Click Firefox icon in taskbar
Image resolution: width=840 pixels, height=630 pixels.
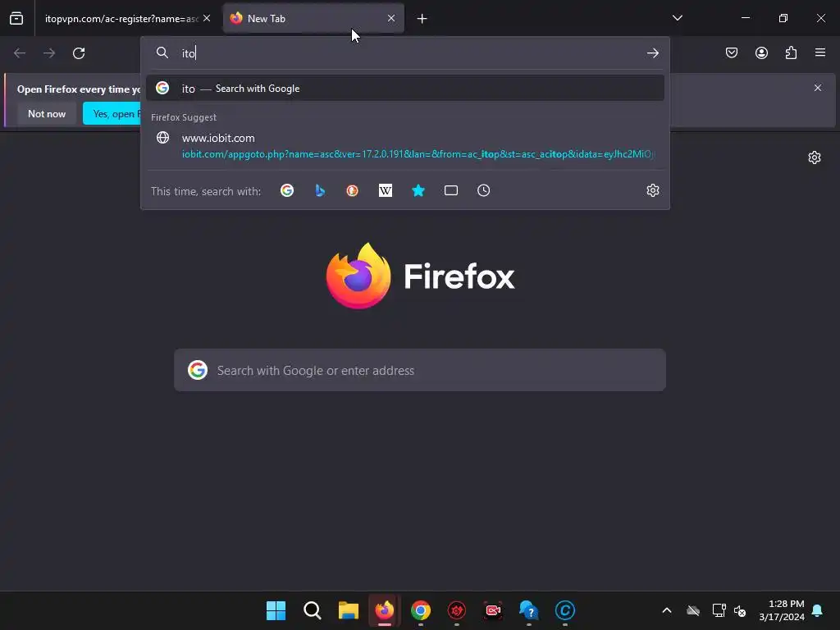(x=384, y=610)
